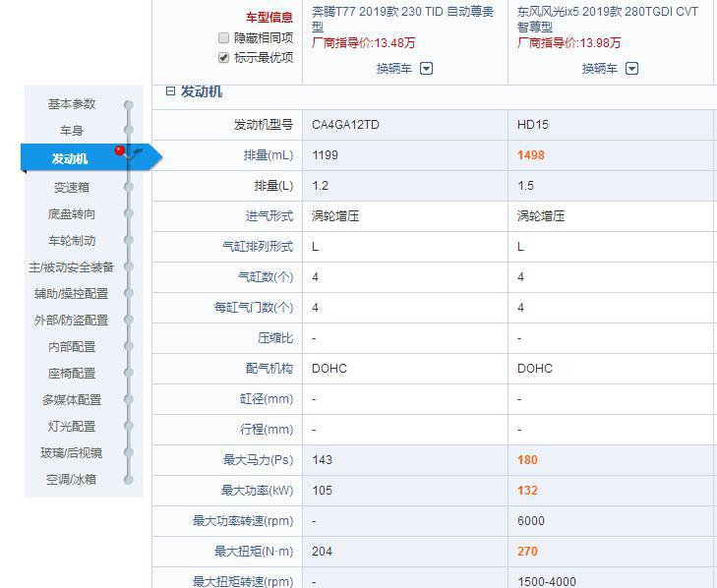Click the 气缸排列形式 row label
717x588 pixels.
(x=258, y=247)
